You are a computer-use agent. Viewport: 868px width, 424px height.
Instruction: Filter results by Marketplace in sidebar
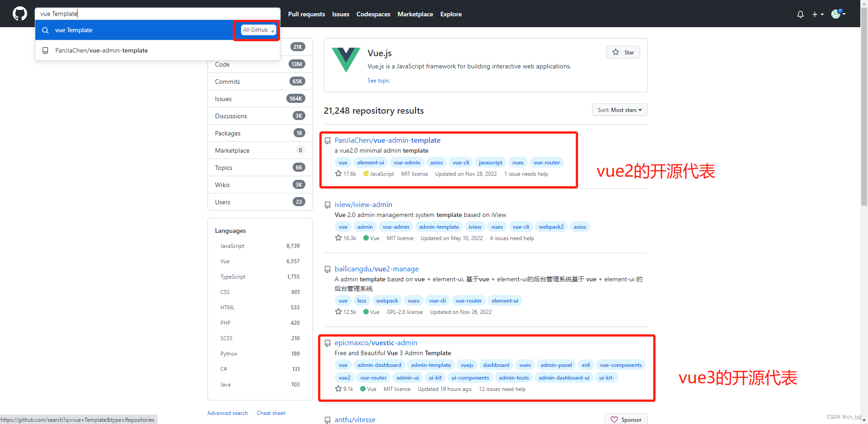click(x=260, y=150)
